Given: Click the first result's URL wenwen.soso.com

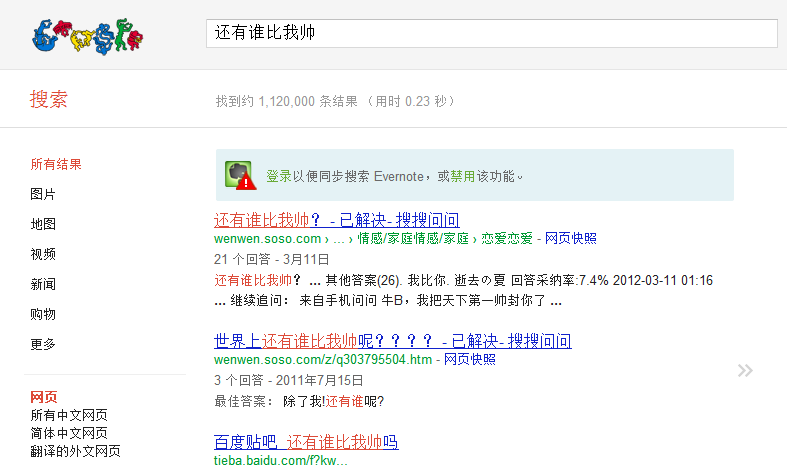Looking at the screenshot, I should pyautogui.click(x=267, y=239).
